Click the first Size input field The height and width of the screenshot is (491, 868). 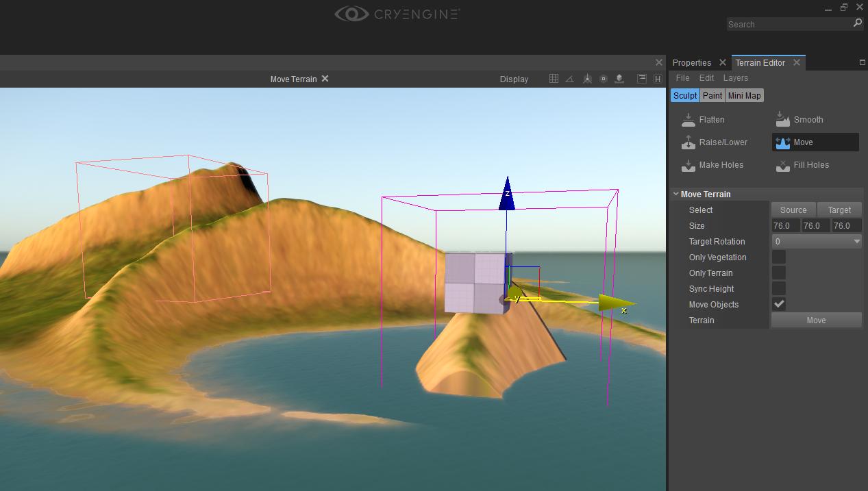tap(786, 225)
